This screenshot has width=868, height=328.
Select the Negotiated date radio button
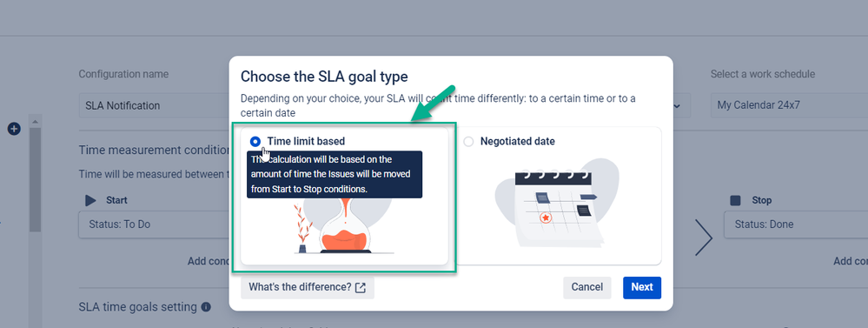click(469, 142)
